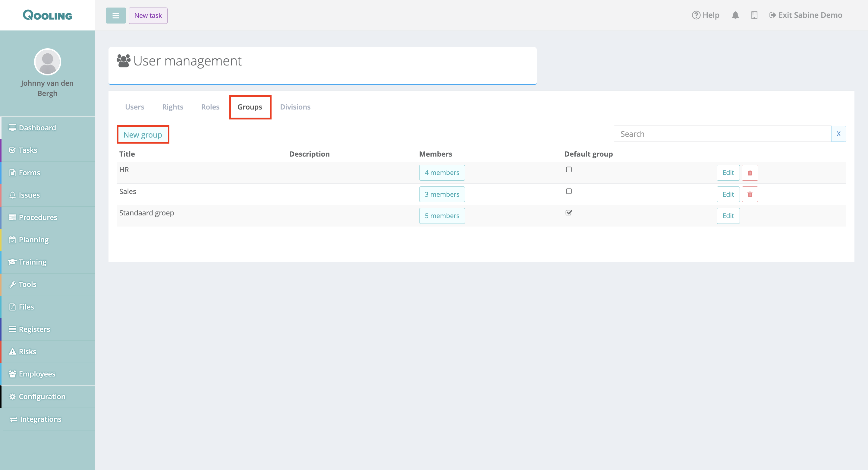Expand the 5 members list for Standaard groep

[442, 216]
